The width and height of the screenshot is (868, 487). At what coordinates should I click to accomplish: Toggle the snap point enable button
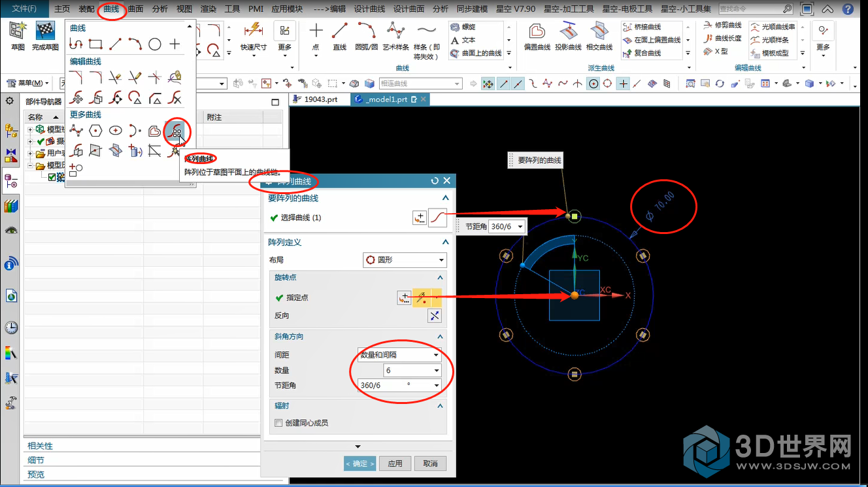coord(488,84)
